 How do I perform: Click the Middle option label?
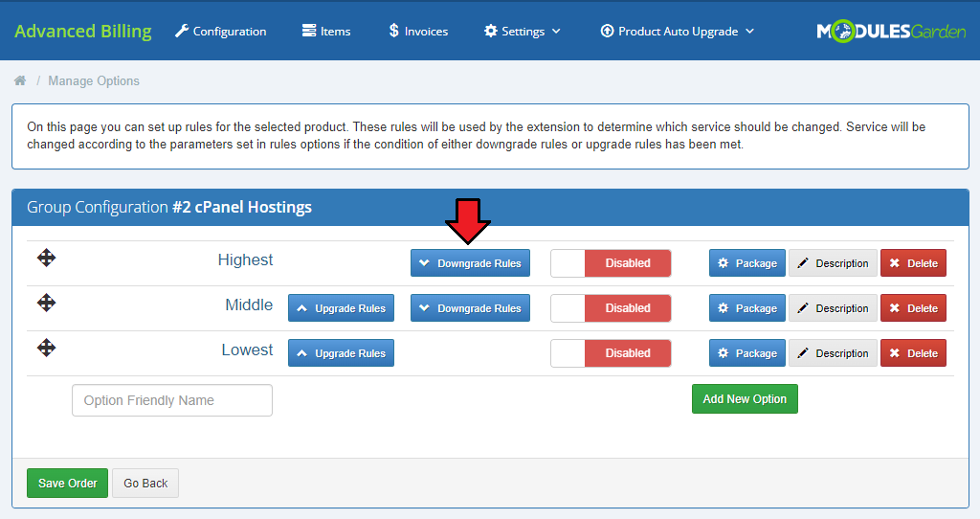click(249, 305)
